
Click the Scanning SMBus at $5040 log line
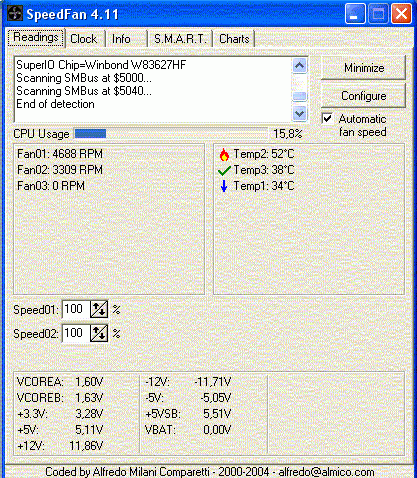pos(84,91)
